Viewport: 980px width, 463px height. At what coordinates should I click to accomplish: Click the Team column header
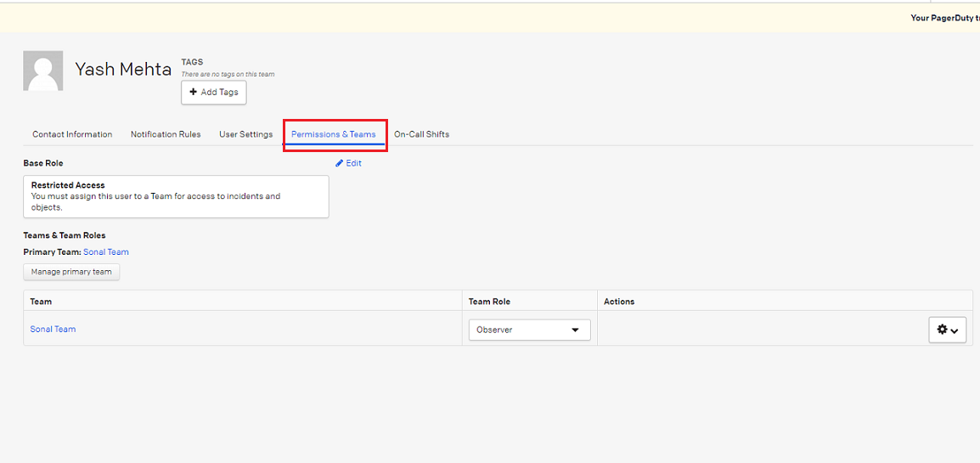(41, 302)
